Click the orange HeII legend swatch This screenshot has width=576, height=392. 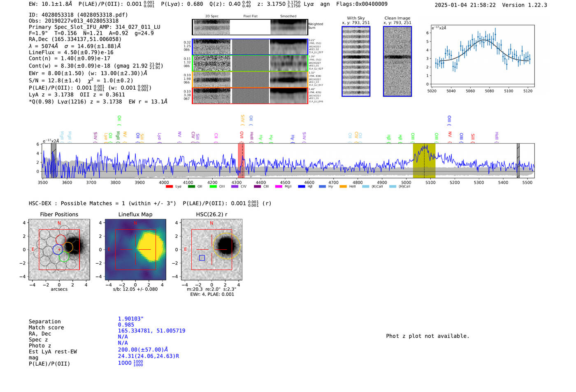[343, 187]
